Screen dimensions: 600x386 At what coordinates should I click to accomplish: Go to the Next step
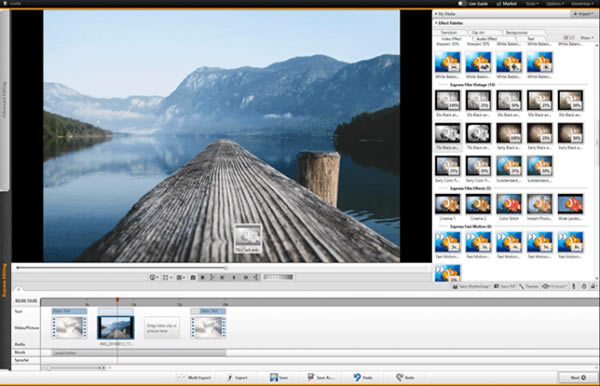[x=577, y=378]
